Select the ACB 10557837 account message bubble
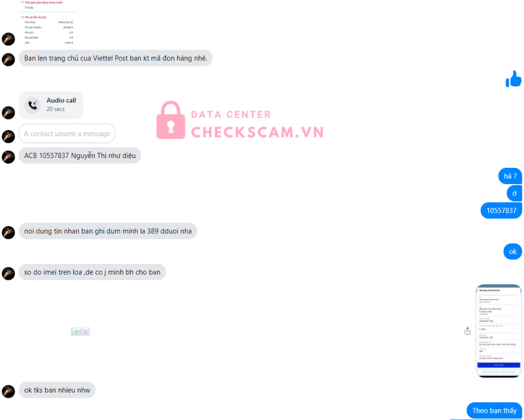The image size is (524, 420). (80, 156)
